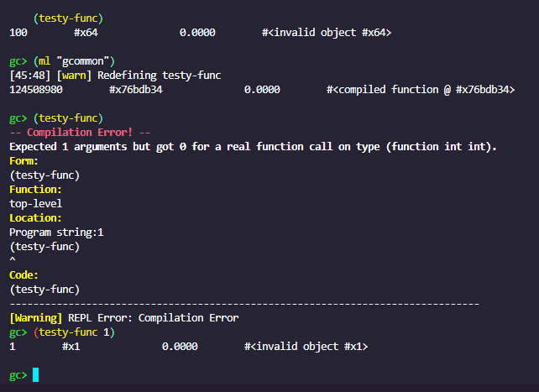This screenshot has height=392, width=539.
Task: Click the "Redefining testy-func" message
Action: pyautogui.click(x=160, y=76)
